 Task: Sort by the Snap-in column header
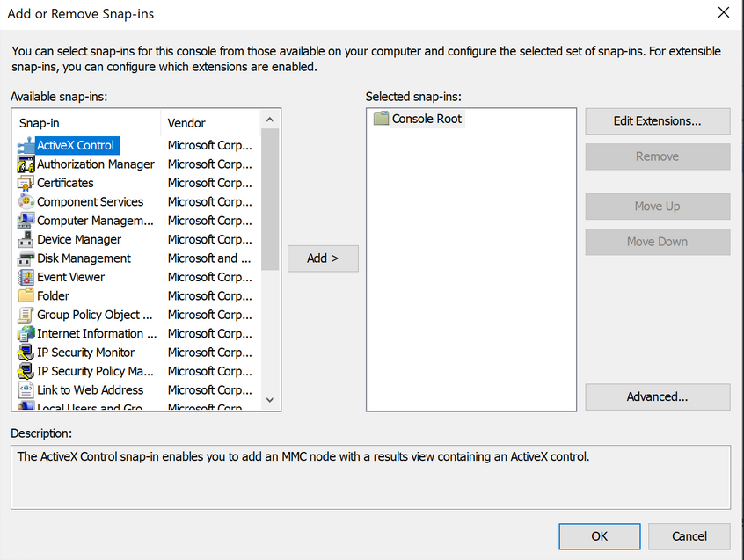click(86, 123)
